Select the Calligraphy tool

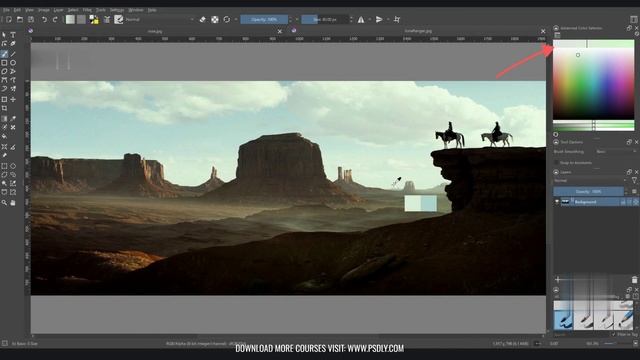(x=13, y=44)
